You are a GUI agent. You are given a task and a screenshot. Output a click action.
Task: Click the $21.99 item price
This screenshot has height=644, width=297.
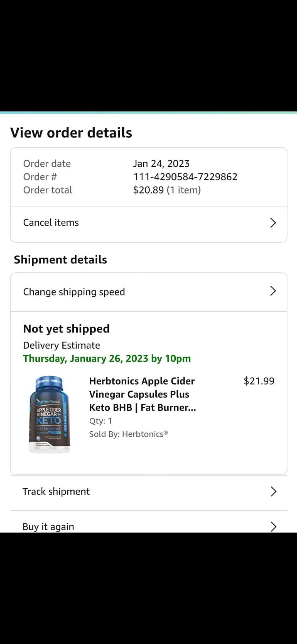(x=259, y=381)
